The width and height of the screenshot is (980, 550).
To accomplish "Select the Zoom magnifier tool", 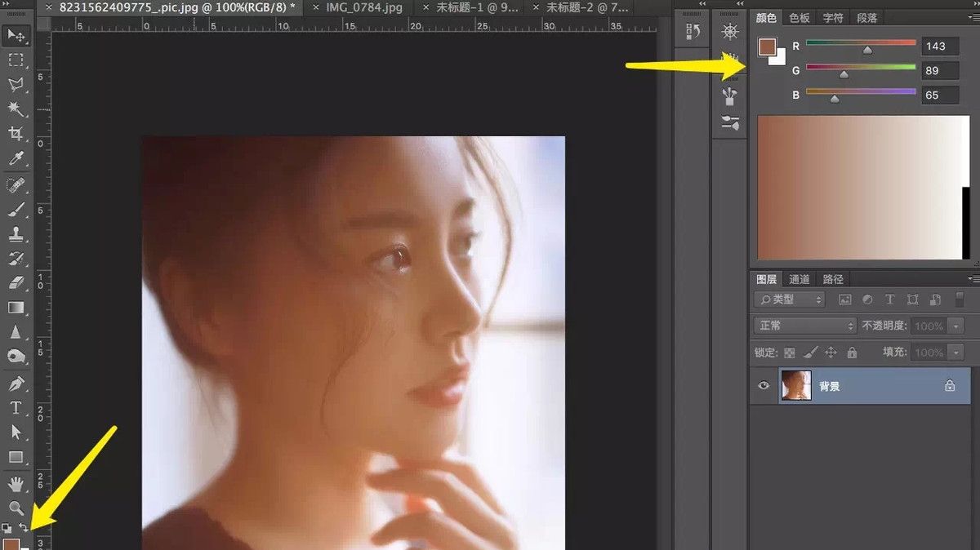I will coord(16,508).
